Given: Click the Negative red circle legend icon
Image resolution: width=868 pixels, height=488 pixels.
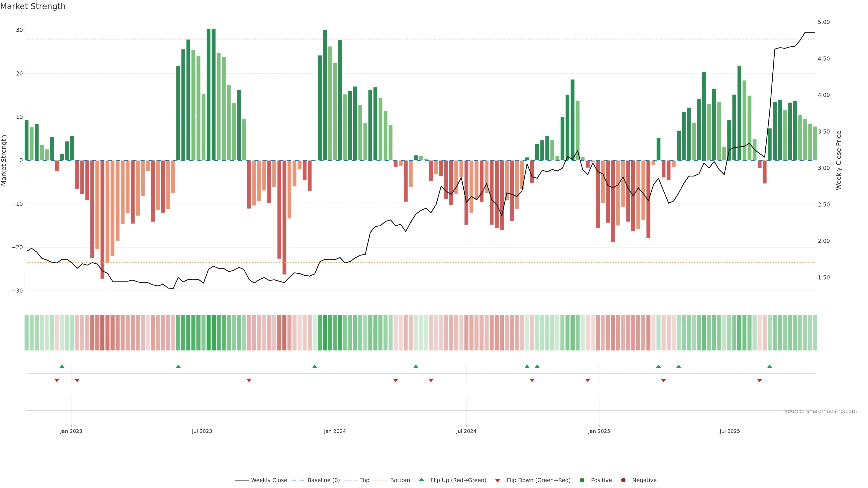Looking at the screenshot, I should click(623, 480).
